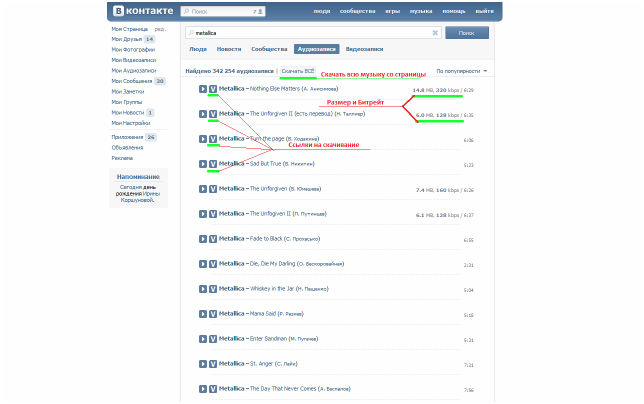
Task: Click V download icon in 7.4 MB Unforgiven row
Action: [213, 189]
